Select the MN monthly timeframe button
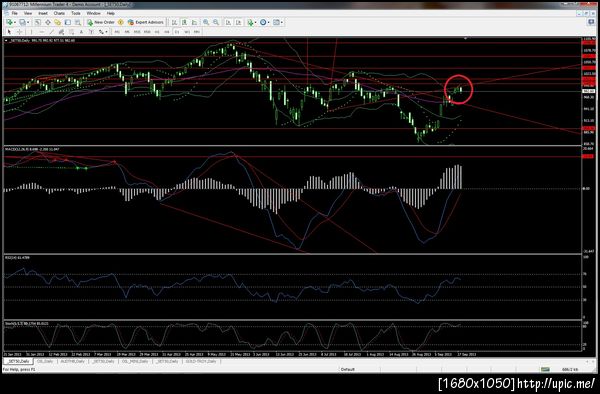The height and width of the screenshot is (394, 600). (x=197, y=32)
